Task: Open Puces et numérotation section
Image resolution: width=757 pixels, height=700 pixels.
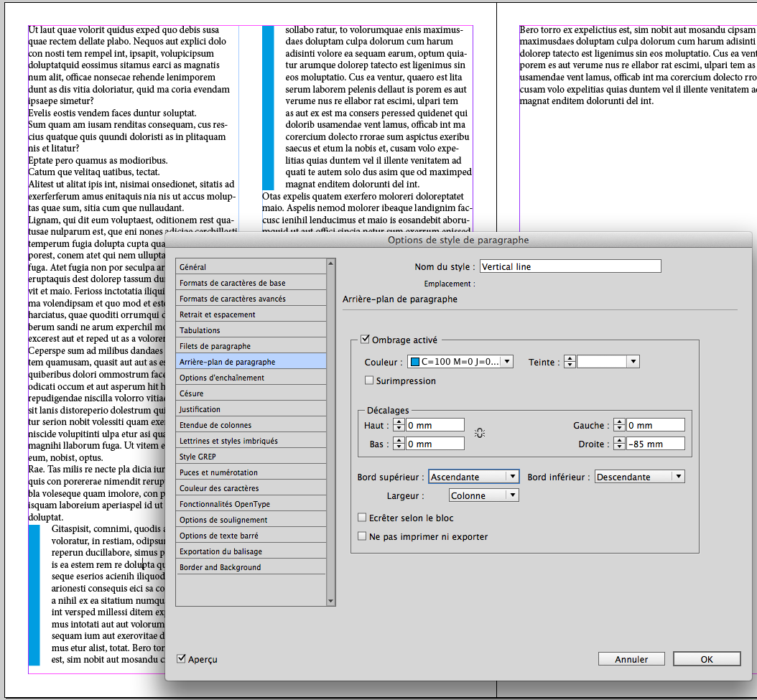Action: [x=251, y=472]
